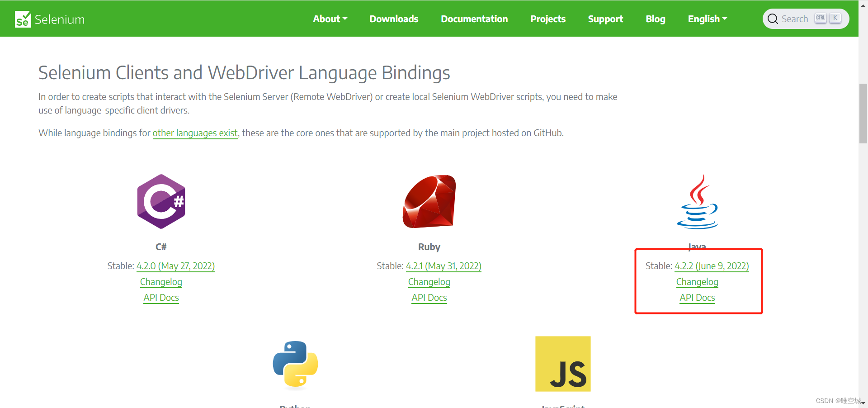Click the Selenium brand name text
This screenshot has width=868, height=408.
point(60,19)
